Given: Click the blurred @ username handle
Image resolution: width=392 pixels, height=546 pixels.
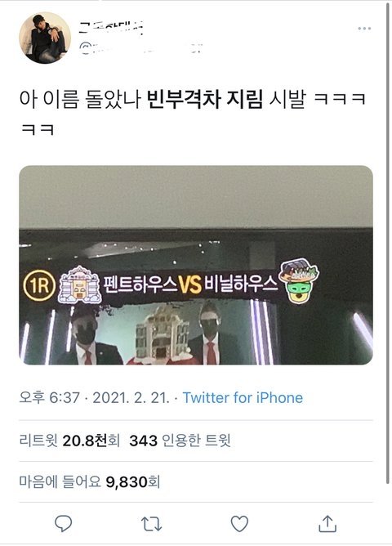Looking at the screenshot, I should [140, 48].
